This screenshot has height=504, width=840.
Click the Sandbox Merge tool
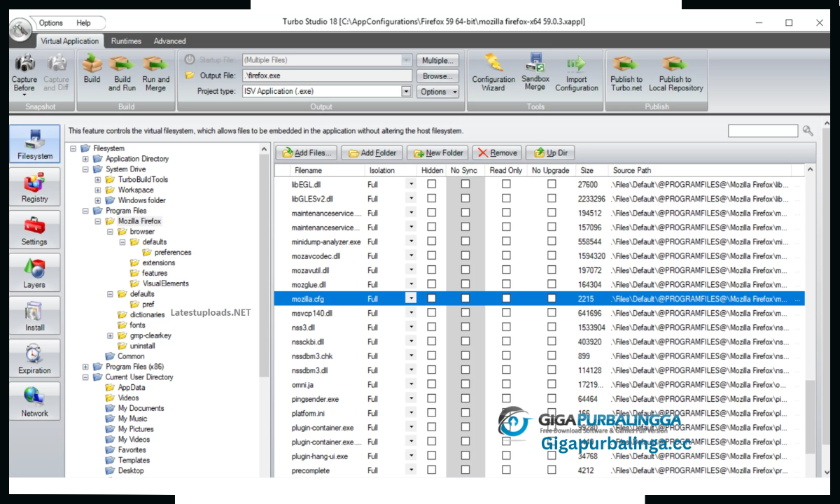pyautogui.click(x=535, y=73)
